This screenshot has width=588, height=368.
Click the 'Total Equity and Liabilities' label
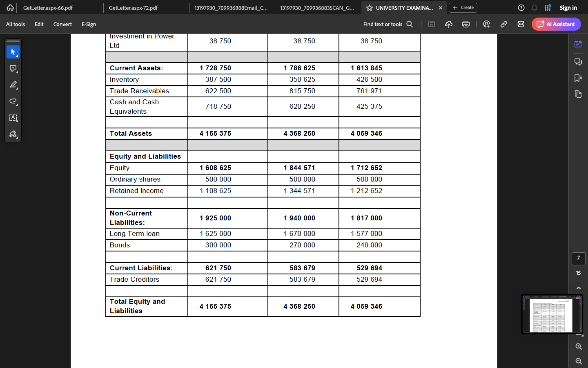137,306
